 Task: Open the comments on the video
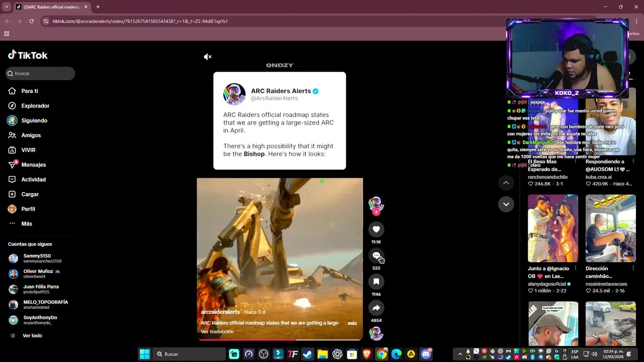pos(376,255)
